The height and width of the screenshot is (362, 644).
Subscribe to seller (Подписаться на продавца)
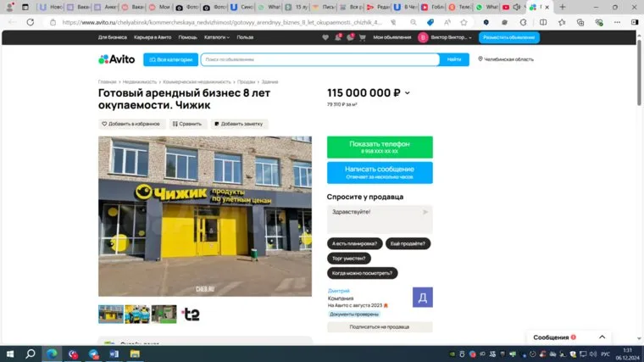(380, 326)
